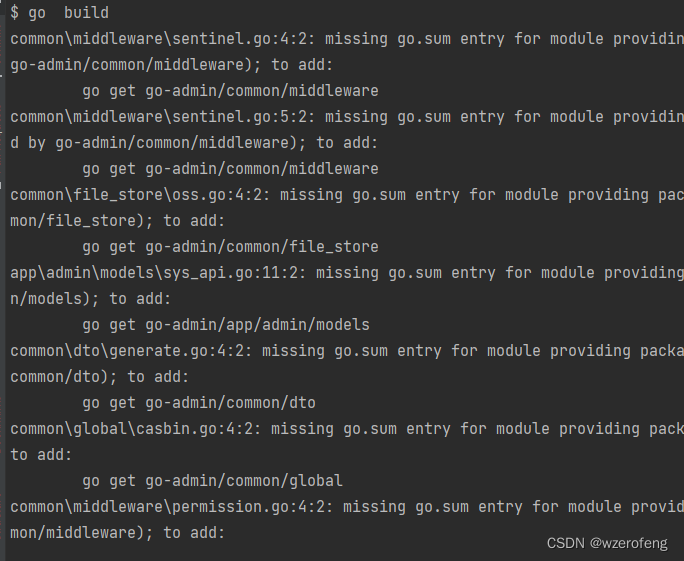The image size is (684, 561).
Task: Click "go-admin/common/middleware); to add:" text line
Action: coord(171,65)
